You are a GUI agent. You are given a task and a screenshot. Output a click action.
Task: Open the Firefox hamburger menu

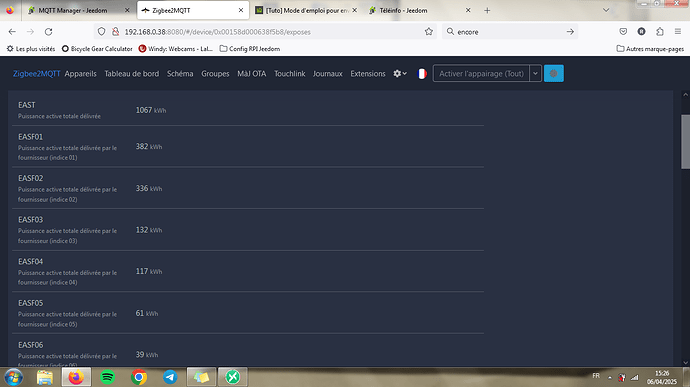click(678, 32)
